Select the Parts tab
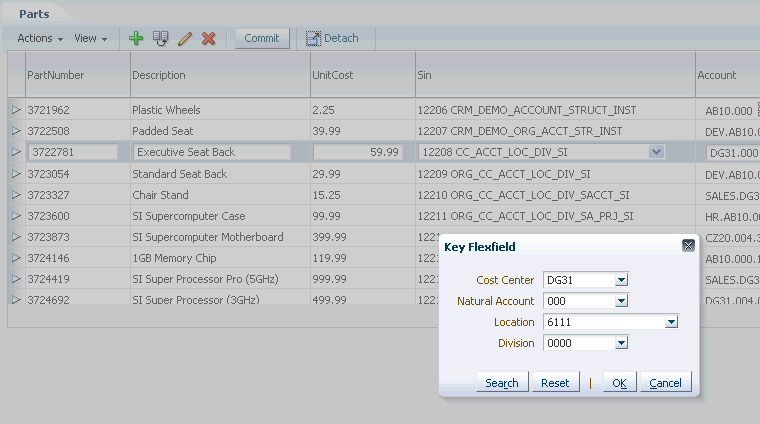The width and height of the screenshot is (760, 424). [x=34, y=14]
